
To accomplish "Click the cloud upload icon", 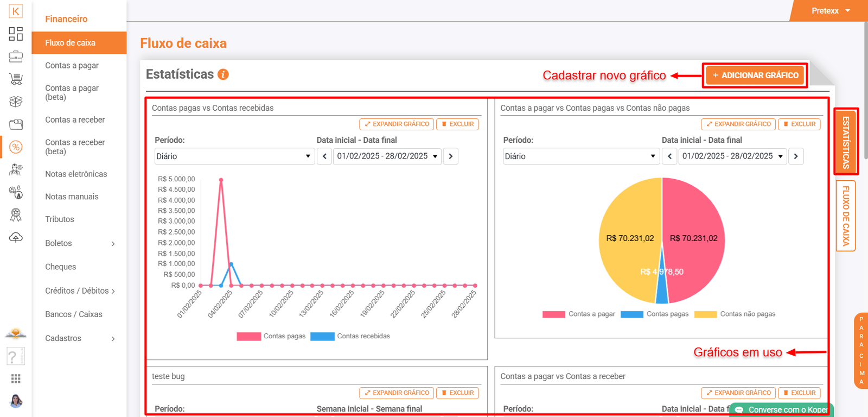I will coord(16,238).
